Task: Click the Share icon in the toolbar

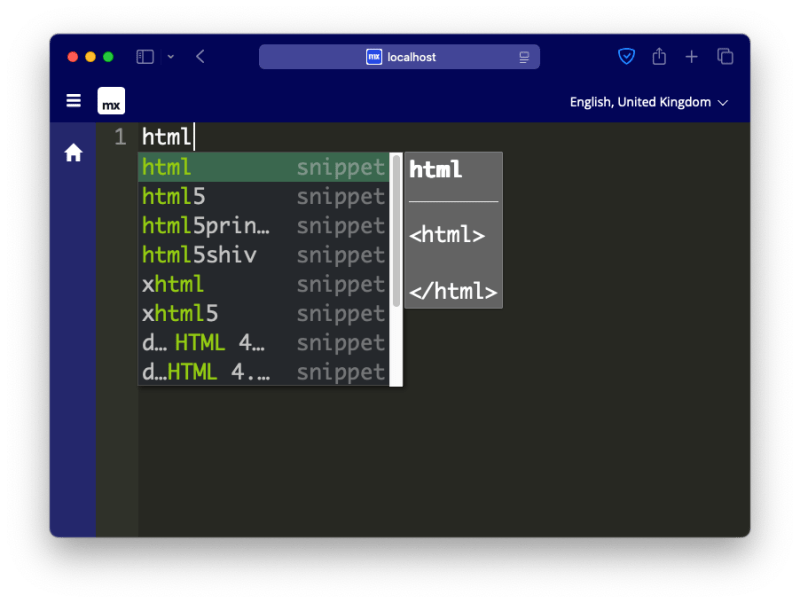Action: pos(659,57)
